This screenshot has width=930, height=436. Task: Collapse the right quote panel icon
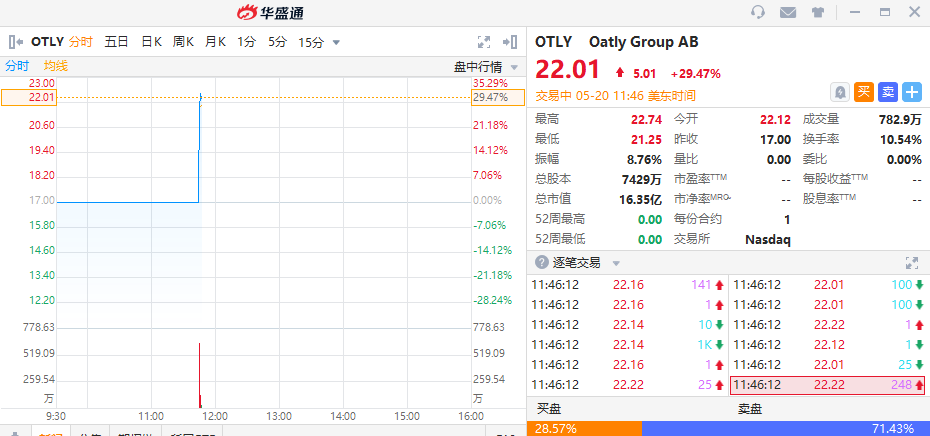(510, 42)
